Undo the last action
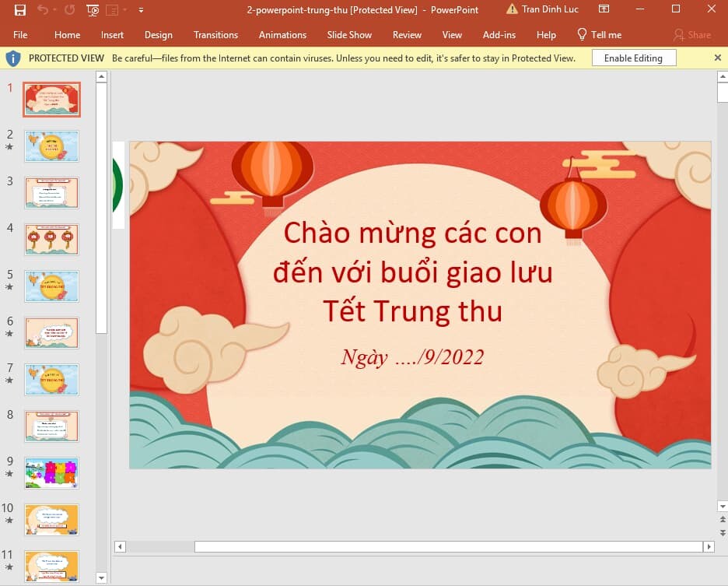 click(x=44, y=10)
